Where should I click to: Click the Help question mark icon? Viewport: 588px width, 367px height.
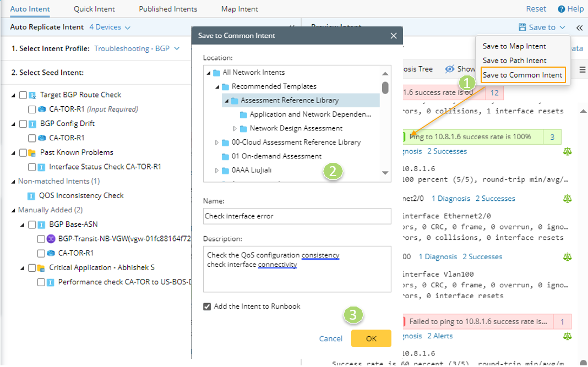[561, 9]
